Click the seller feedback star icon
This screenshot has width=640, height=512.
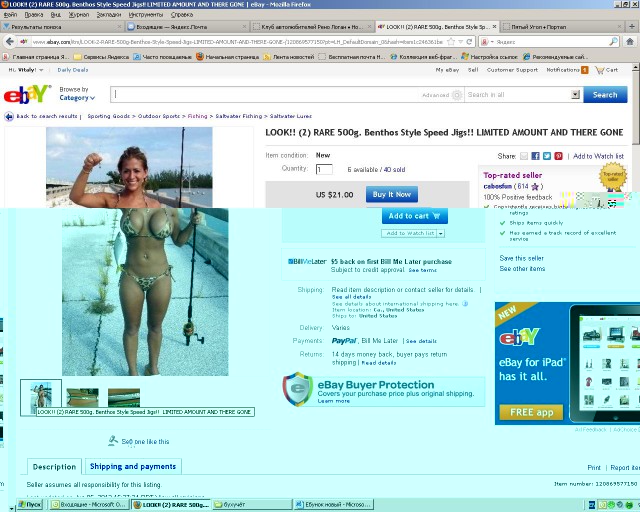click(x=535, y=187)
